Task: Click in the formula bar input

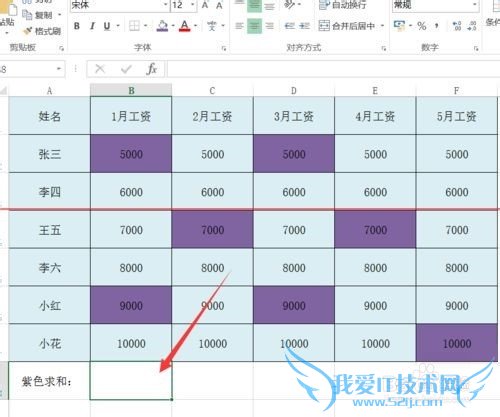Action: pos(333,69)
